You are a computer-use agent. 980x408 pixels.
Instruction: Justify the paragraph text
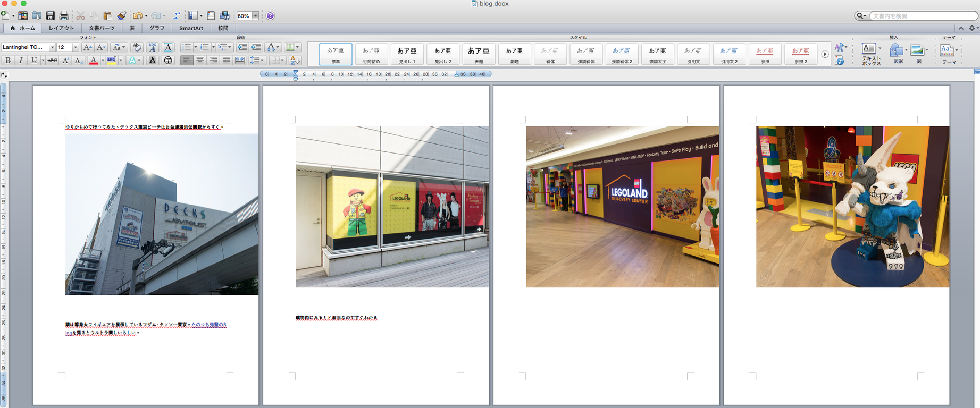tap(227, 61)
